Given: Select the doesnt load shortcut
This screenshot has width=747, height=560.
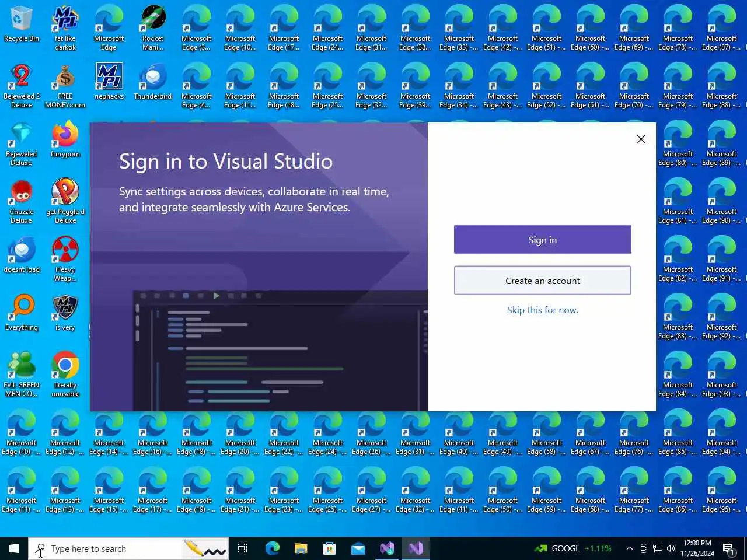Looking at the screenshot, I should (x=22, y=255).
